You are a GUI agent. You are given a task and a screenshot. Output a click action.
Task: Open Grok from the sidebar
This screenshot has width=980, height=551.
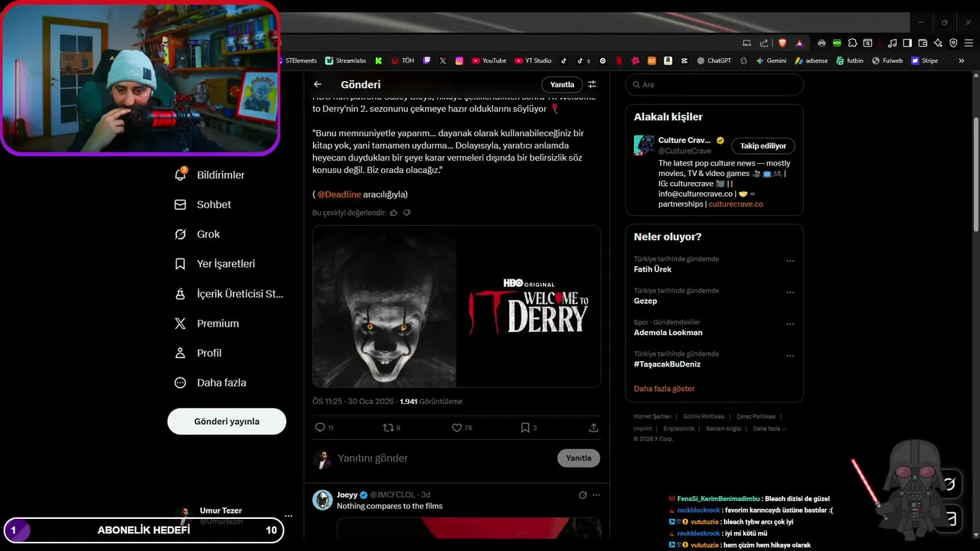click(198, 234)
